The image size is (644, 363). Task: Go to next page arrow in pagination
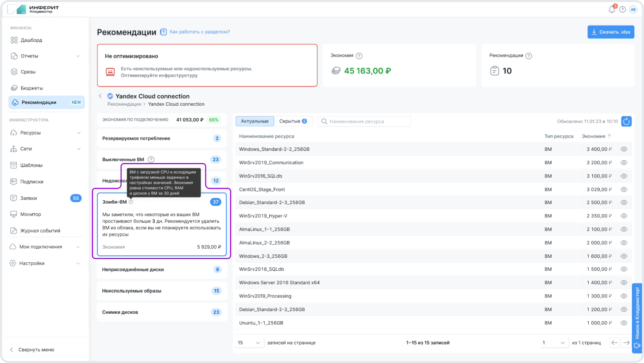pyautogui.click(x=626, y=343)
